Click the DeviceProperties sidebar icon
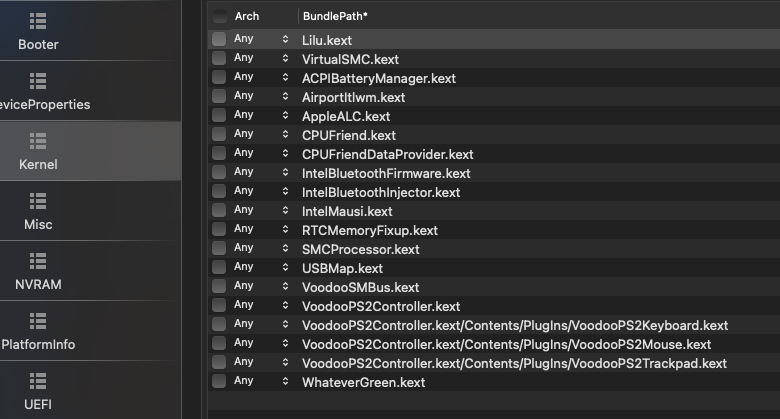This screenshot has height=419, width=780. [x=38, y=81]
